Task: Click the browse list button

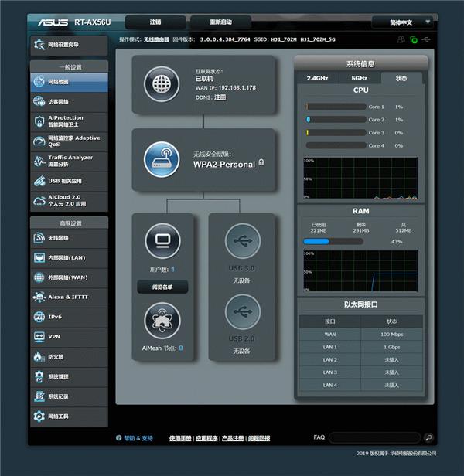Action: click(162, 287)
